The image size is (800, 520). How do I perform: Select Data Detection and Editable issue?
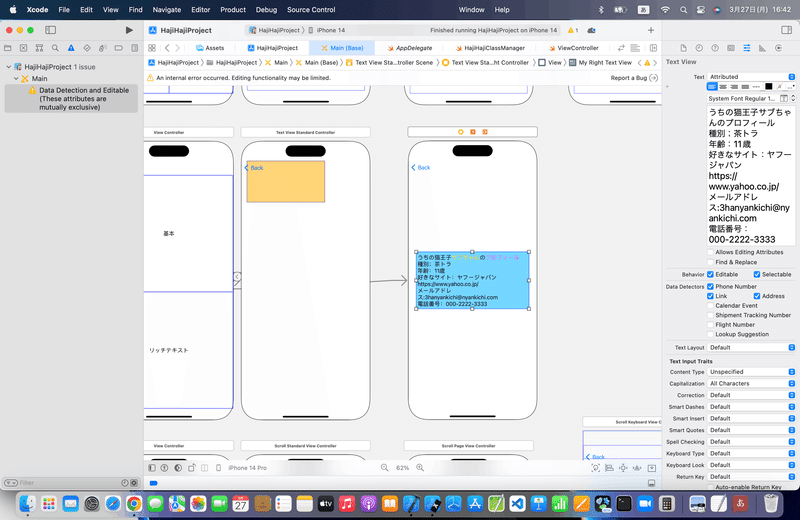[71, 98]
